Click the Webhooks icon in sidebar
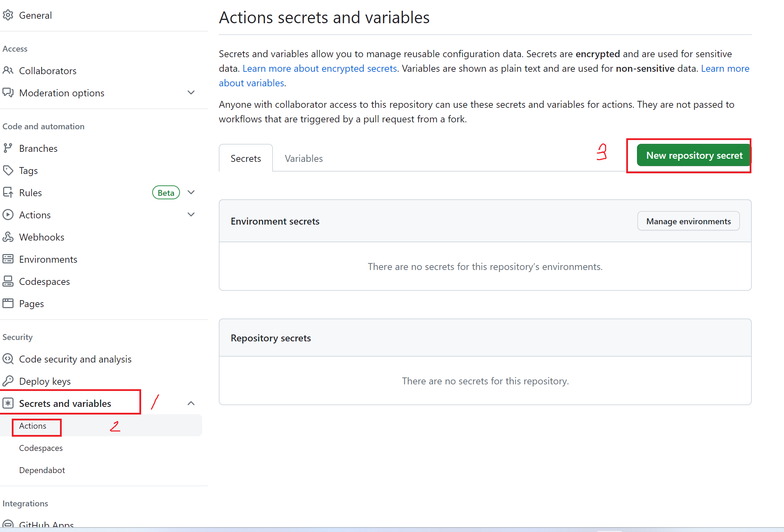784x532 pixels. pos(8,237)
